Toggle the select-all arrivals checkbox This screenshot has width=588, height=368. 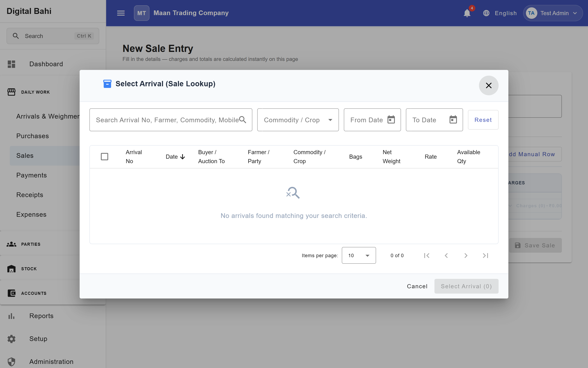coord(105,157)
